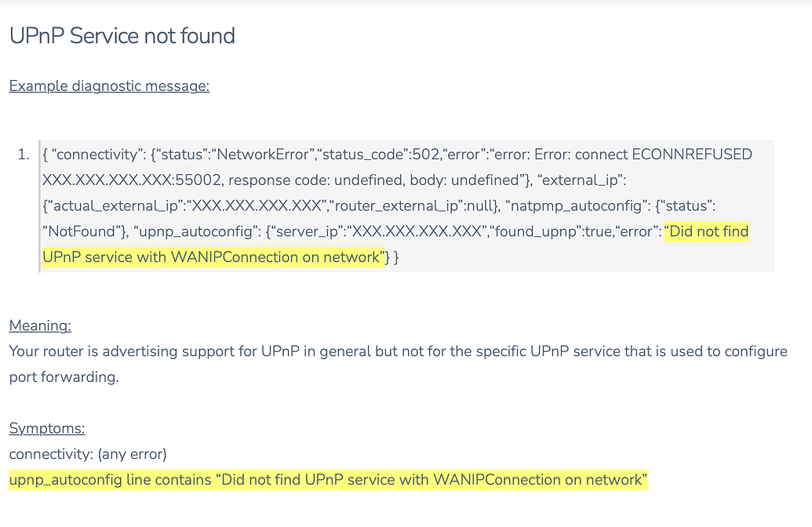Click the "connectivity: (any error)" symptom line
Screen dimensions: 812x527
88,454
